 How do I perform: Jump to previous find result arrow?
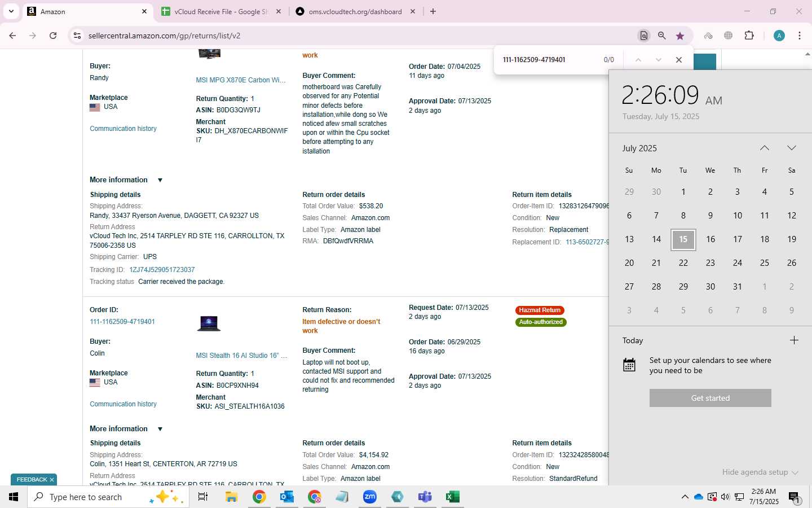coord(638,60)
